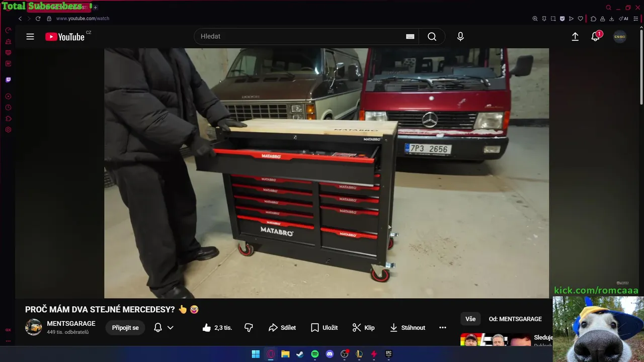Open the zoom magnifier in address bar
This screenshot has height=362, width=644.
click(535, 19)
